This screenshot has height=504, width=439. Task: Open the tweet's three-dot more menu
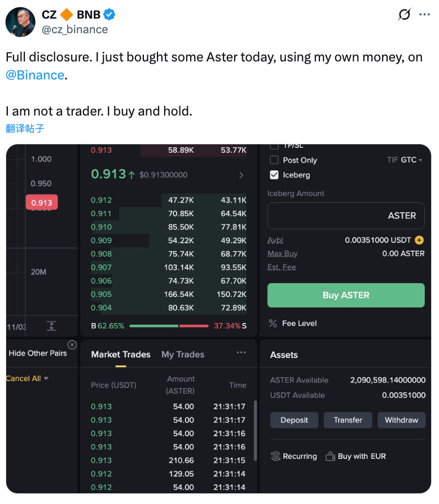pyautogui.click(x=424, y=15)
